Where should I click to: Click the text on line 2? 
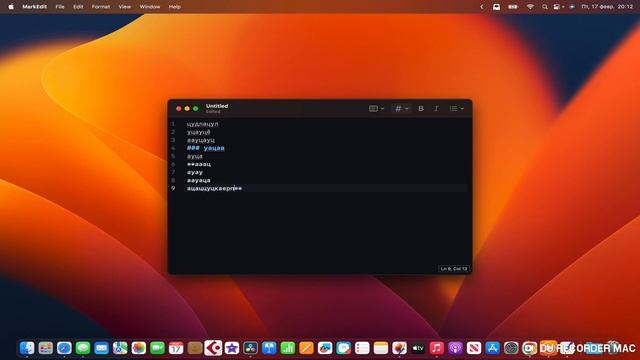pos(199,132)
